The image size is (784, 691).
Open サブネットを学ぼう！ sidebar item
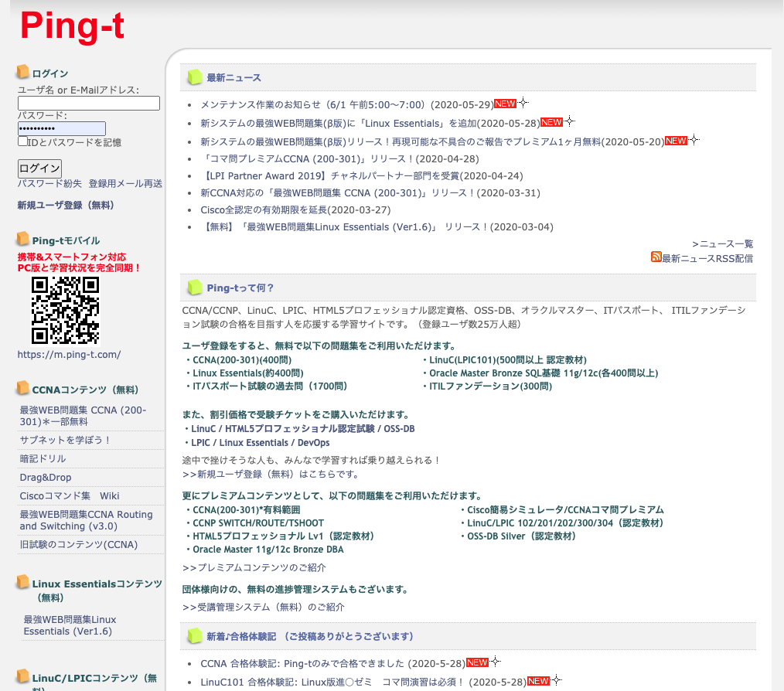(x=65, y=440)
